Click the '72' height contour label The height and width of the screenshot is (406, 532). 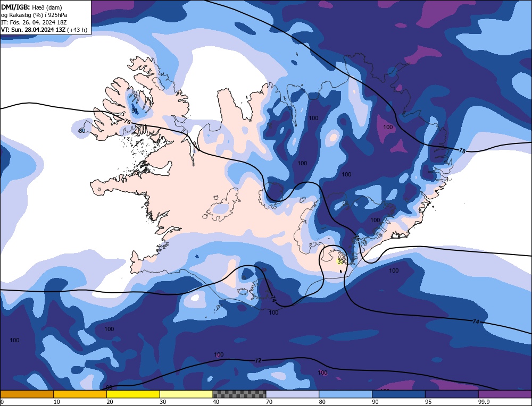(x=258, y=361)
